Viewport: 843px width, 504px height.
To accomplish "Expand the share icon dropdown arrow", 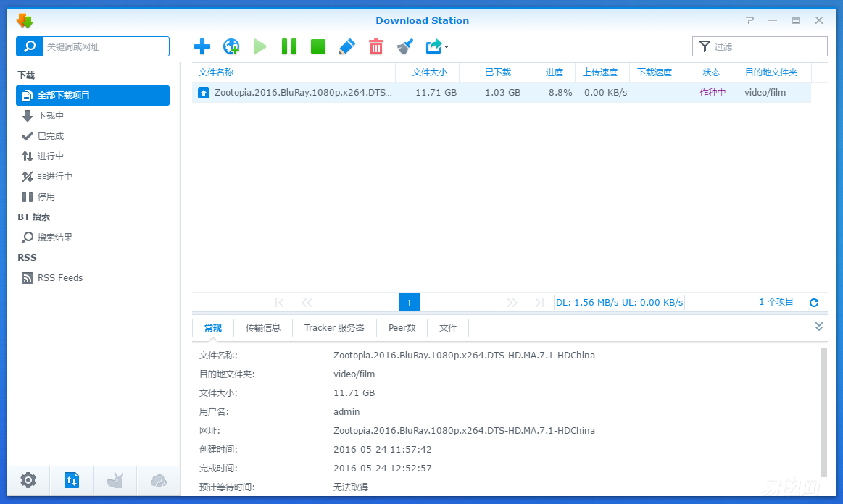I will pyautogui.click(x=447, y=47).
